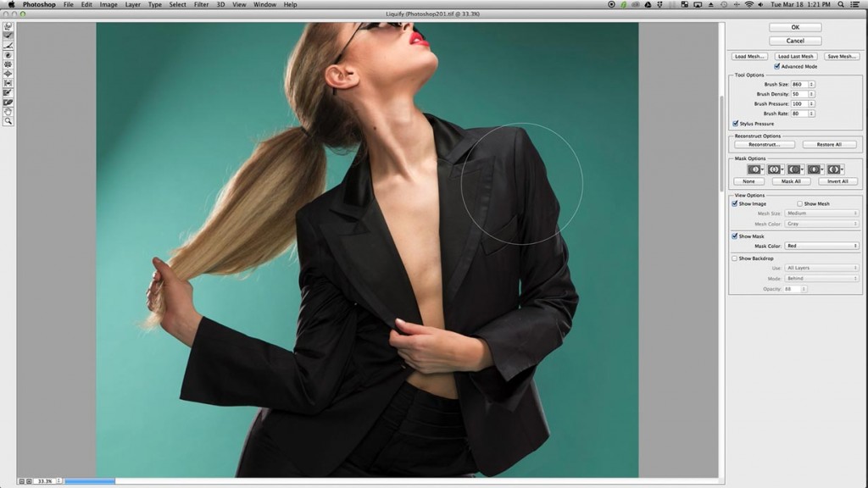Open the Mask Color dropdown

(822, 246)
